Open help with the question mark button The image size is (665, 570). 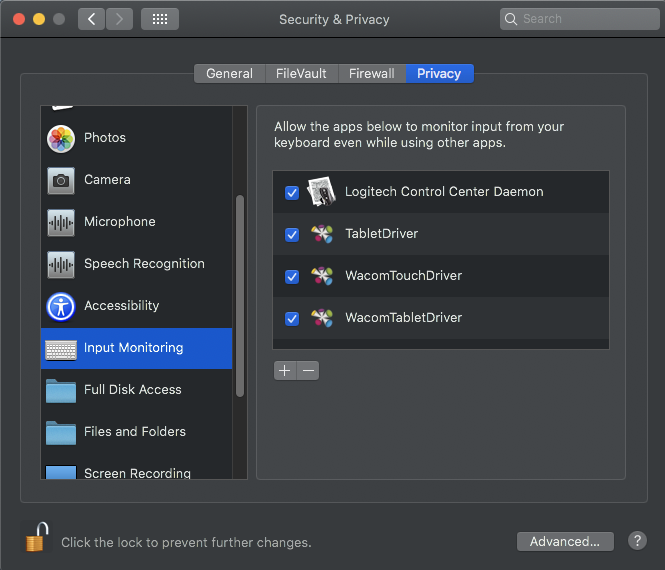[x=637, y=541]
